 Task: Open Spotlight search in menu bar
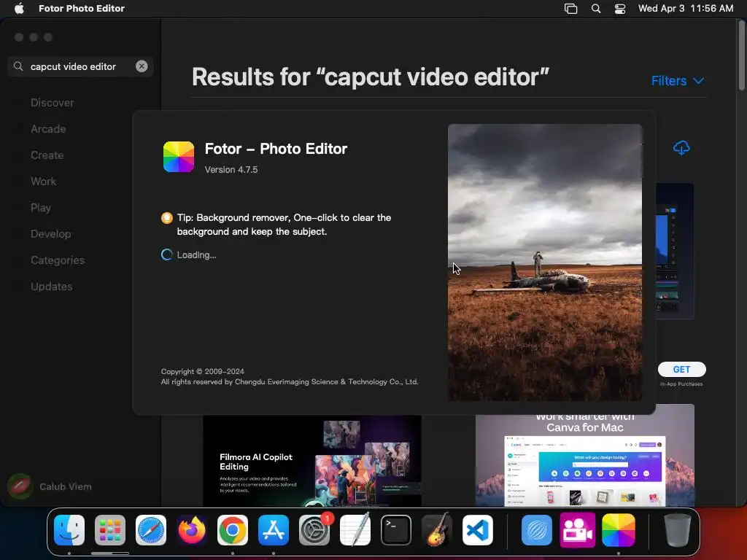point(596,9)
